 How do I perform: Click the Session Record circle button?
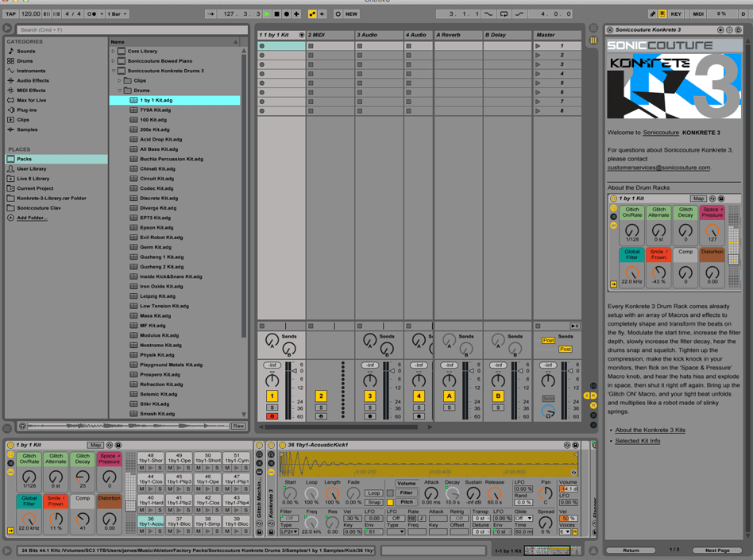[338, 14]
